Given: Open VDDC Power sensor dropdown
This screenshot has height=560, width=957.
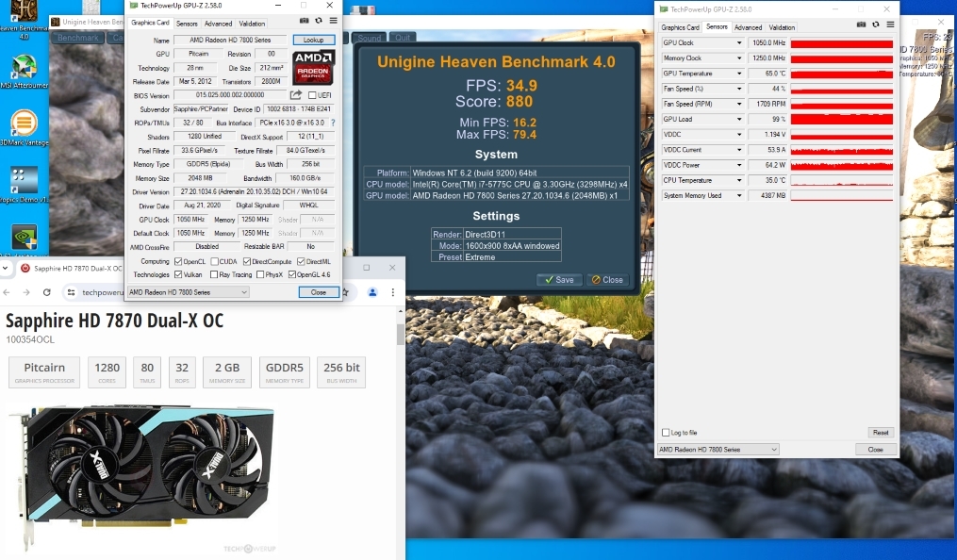Looking at the screenshot, I should (x=739, y=165).
